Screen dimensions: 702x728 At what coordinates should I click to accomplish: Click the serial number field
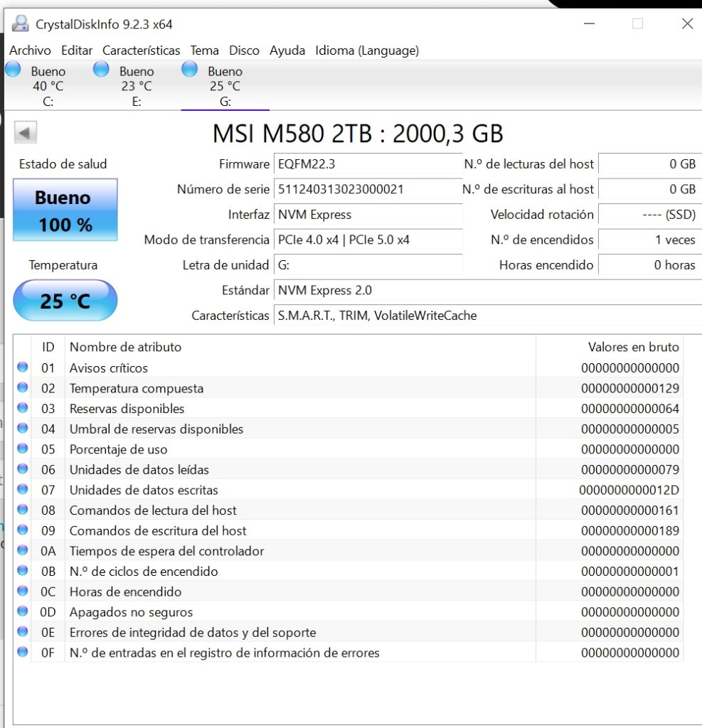pos(368,189)
